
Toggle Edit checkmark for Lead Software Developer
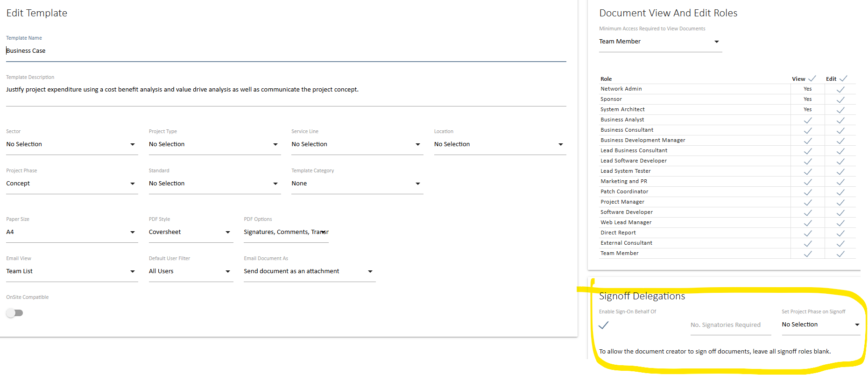(840, 161)
